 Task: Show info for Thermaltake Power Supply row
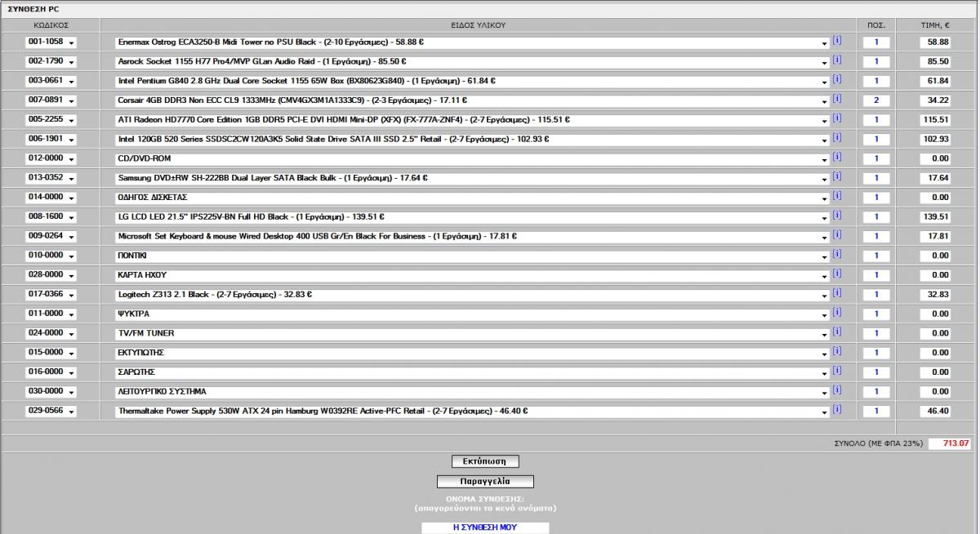tap(837, 410)
